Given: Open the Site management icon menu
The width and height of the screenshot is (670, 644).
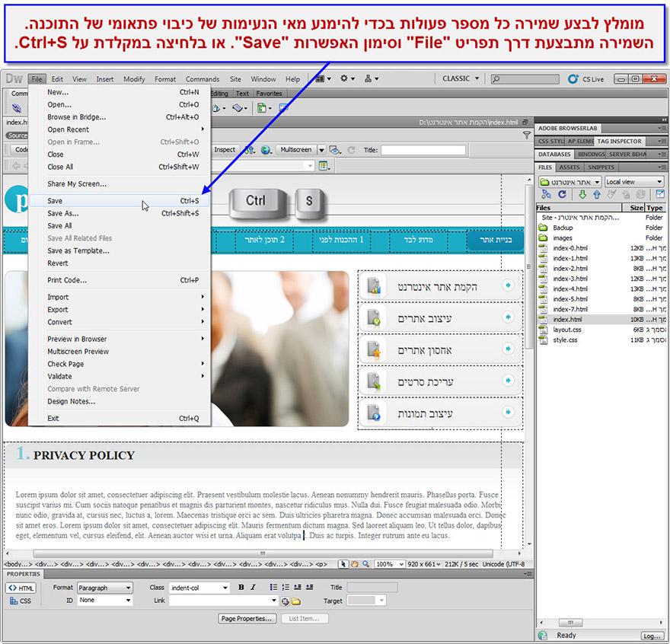Looking at the screenshot, I should click(371, 78).
